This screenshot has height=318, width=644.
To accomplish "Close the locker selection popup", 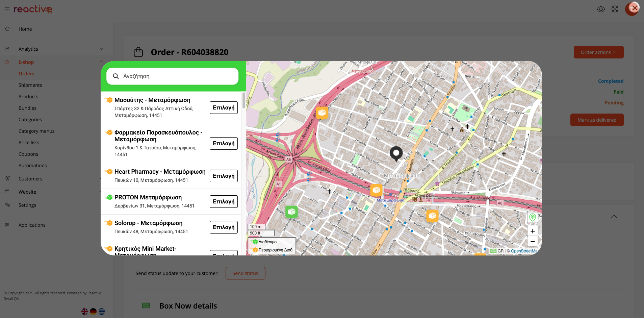I will click(x=635, y=8).
